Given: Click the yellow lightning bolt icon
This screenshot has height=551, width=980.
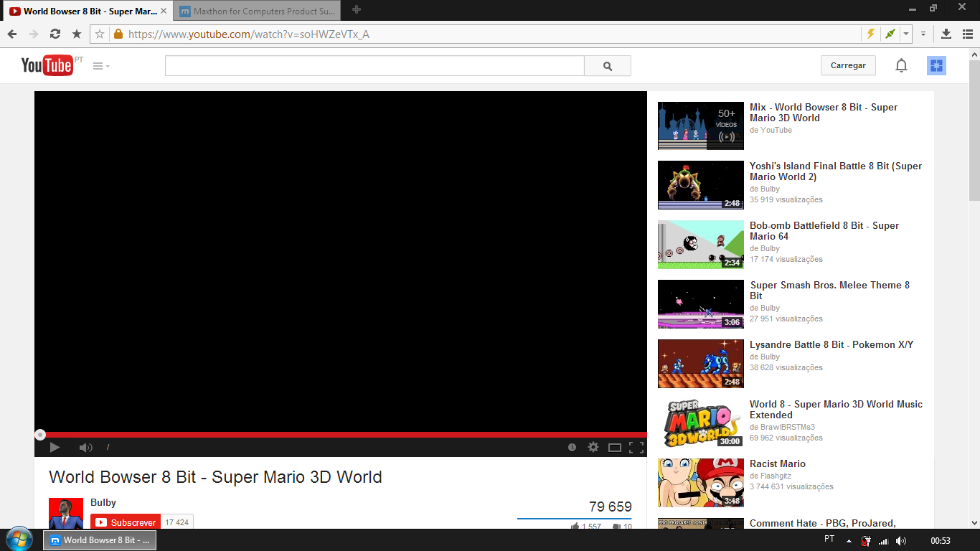Looking at the screenshot, I should click(x=871, y=34).
